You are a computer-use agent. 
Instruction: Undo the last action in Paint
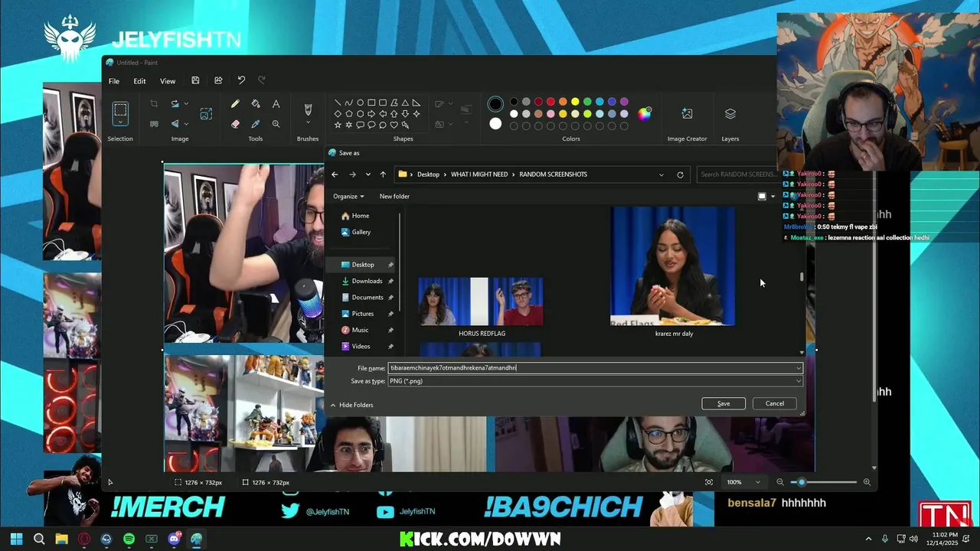coord(241,80)
